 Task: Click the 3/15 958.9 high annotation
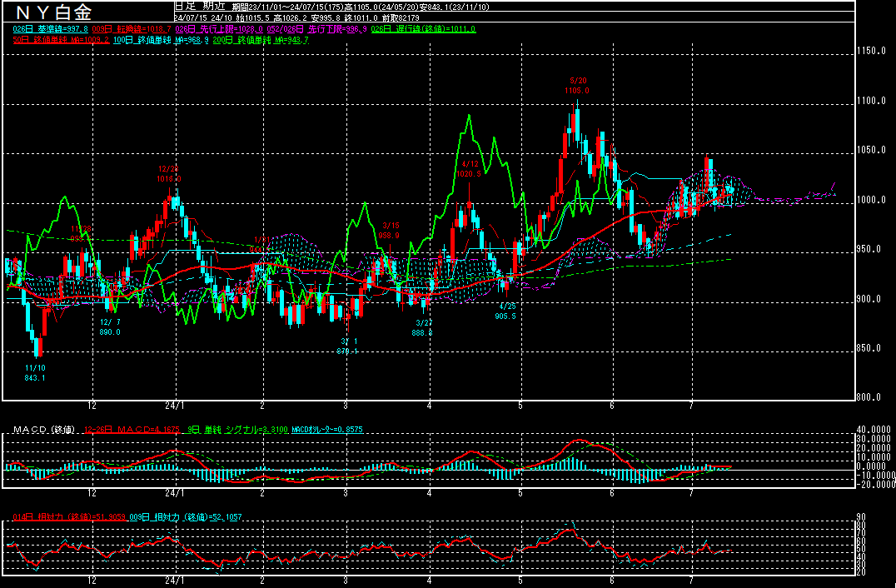(x=389, y=230)
